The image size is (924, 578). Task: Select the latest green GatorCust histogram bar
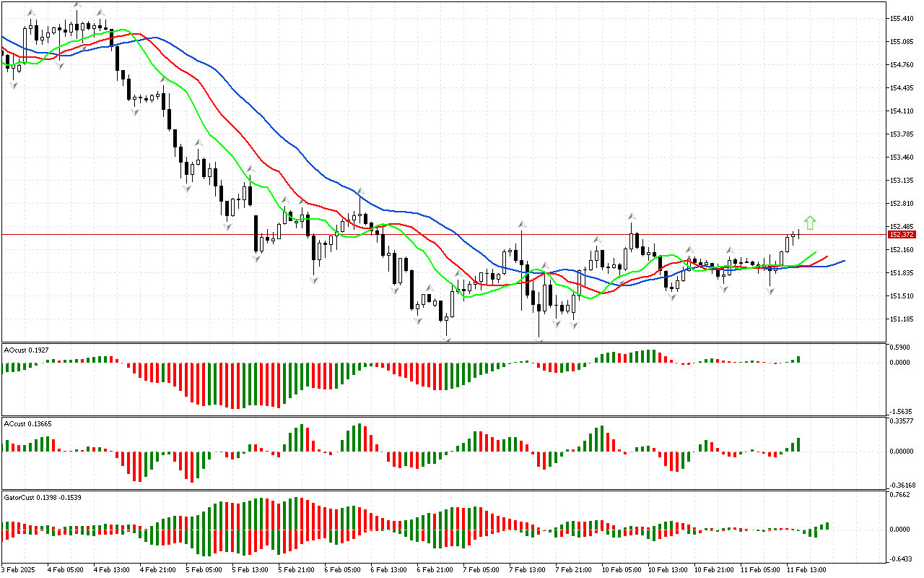[827, 526]
